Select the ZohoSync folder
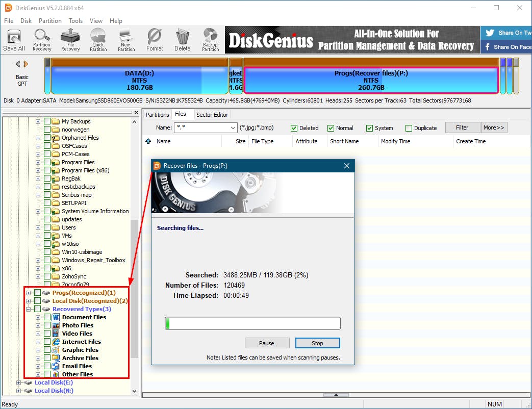Viewport: 532px width, 409px height. 73,276
